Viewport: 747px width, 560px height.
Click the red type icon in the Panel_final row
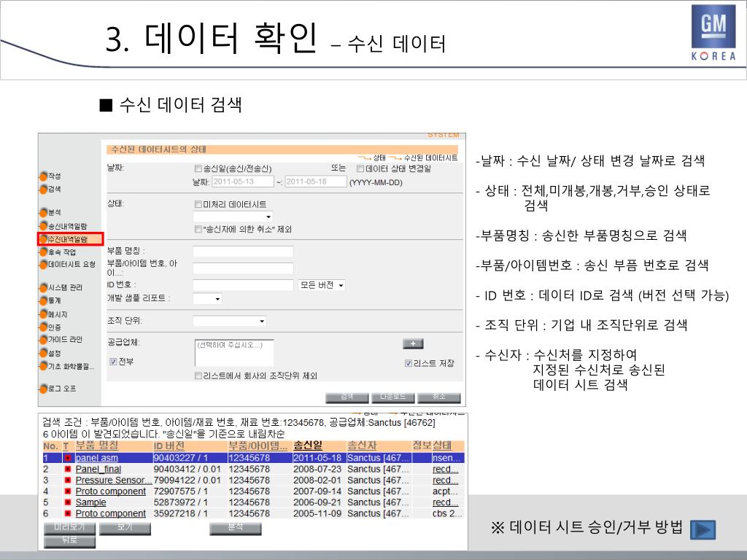[68, 469]
